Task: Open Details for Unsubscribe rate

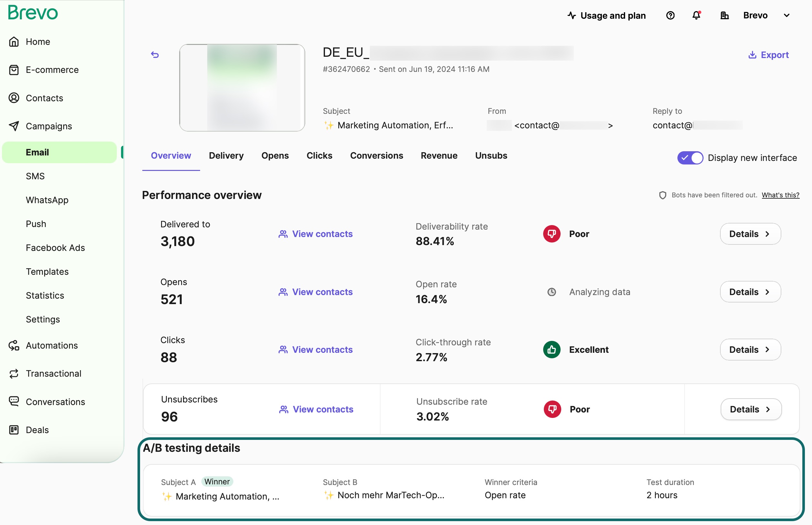Action: tap(751, 409)
